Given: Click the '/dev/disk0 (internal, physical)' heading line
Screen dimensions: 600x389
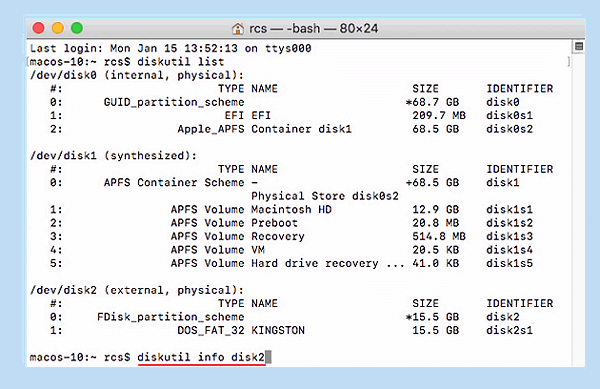Looking at the screenshot, I should [x=137, y=75].
